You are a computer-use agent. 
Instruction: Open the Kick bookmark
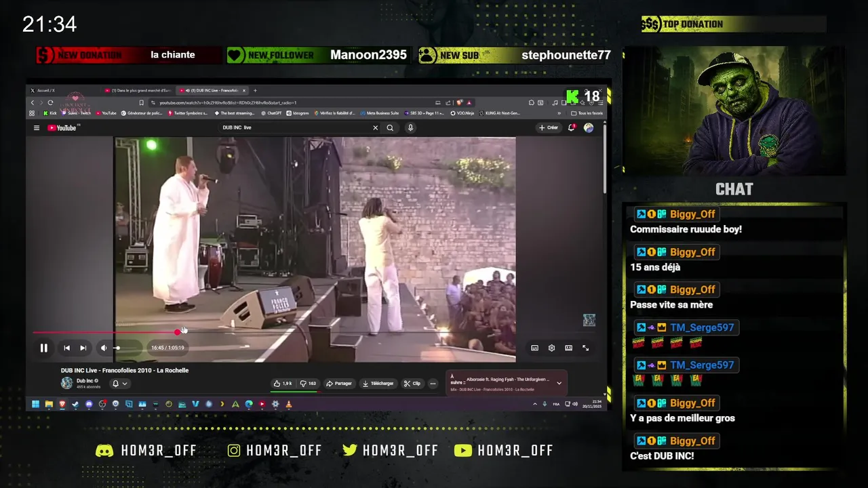pos(50,113)
